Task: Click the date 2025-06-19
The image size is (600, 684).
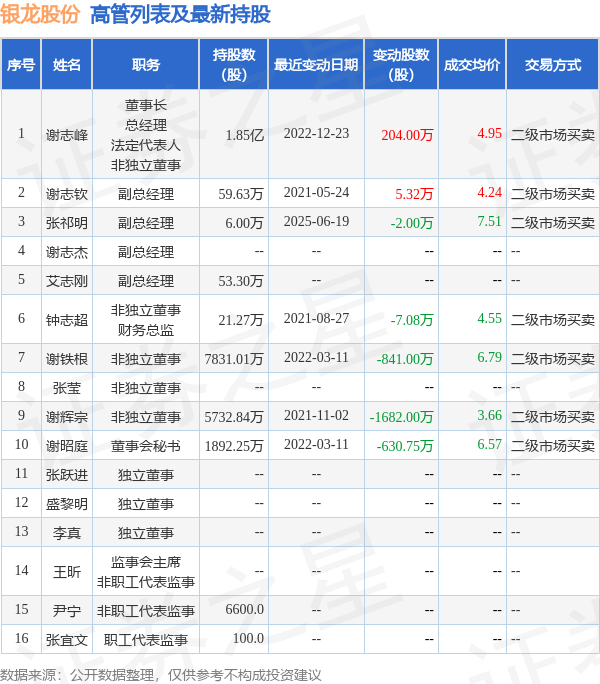Action: (x=316, y=222)
